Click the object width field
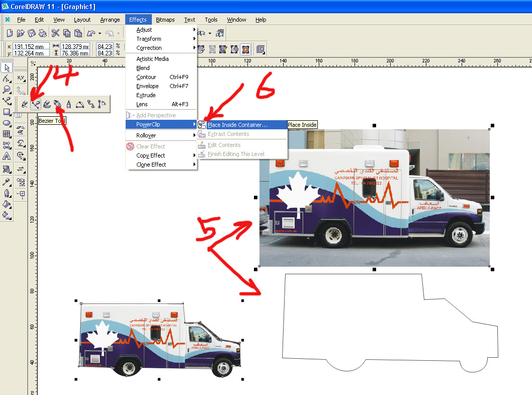The image size is (532, 395). [x=75, y=46]
